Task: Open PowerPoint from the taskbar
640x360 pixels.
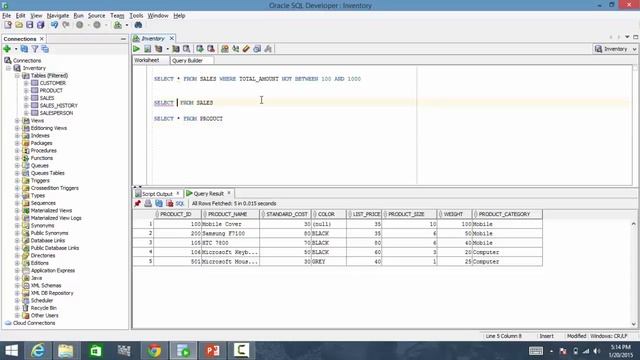Action: [x=212, y=351]
